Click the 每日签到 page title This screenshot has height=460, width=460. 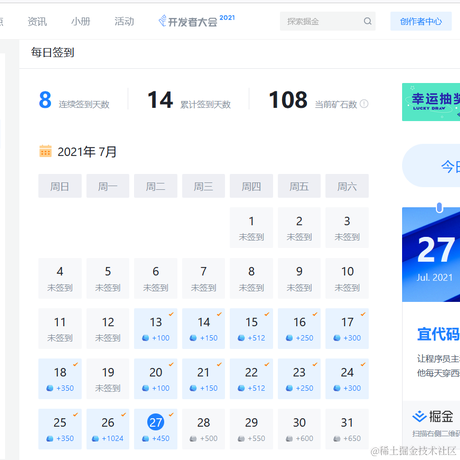[x=53, y=52]
